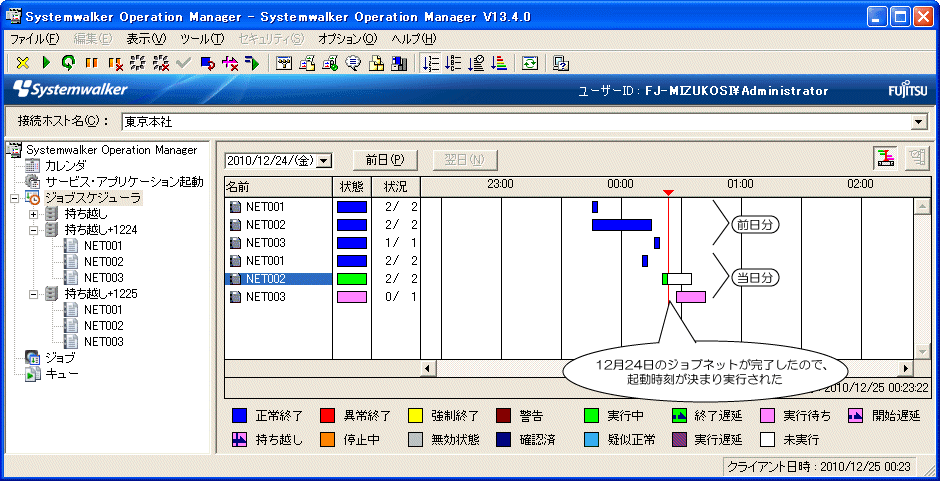Select the ジョブ tree item
Screen dimensions: 940x481
pyautogui.click(x=61, y=358)
